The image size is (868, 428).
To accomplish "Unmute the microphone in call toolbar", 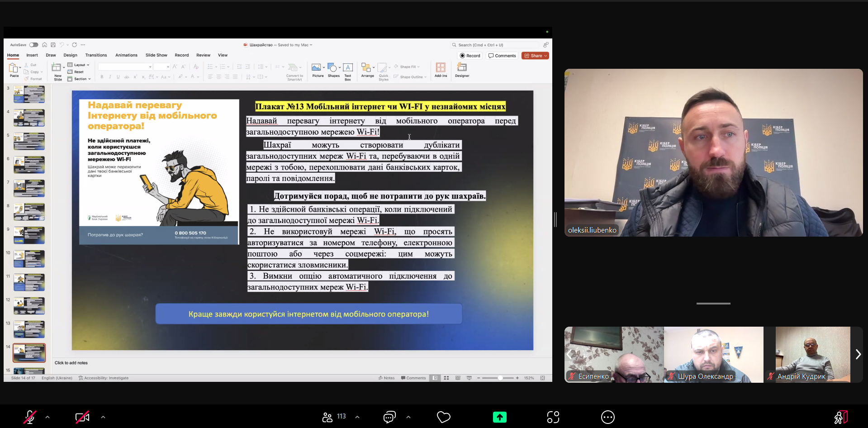I will pyautogui.click(x=30, y=417).
